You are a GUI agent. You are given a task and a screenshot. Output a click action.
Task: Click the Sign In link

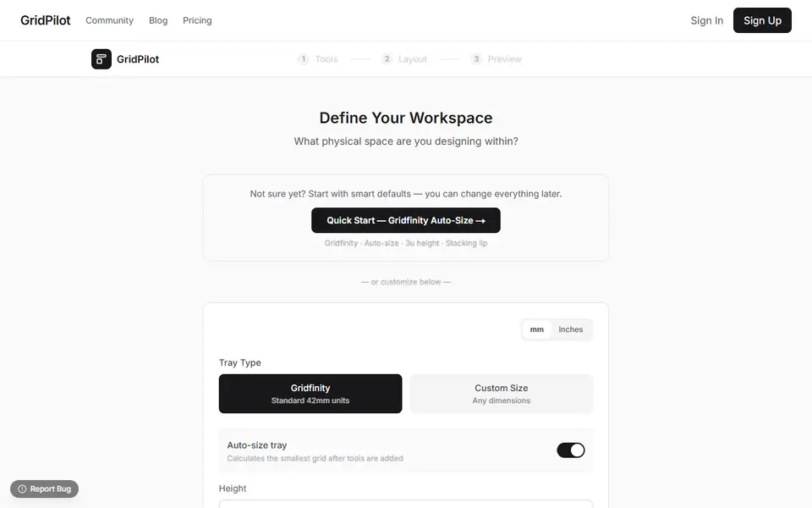coord(707,20)
